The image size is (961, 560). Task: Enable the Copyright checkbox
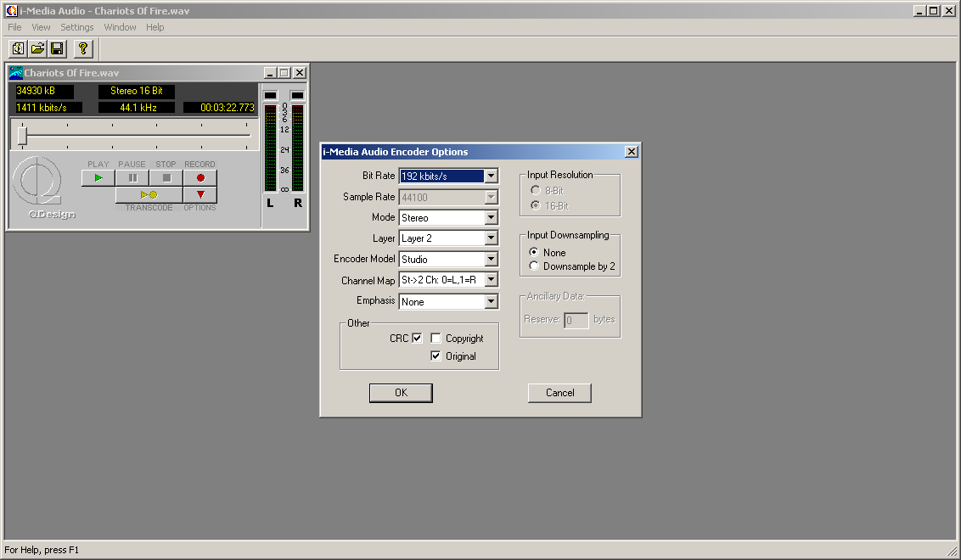click(436, 339)
